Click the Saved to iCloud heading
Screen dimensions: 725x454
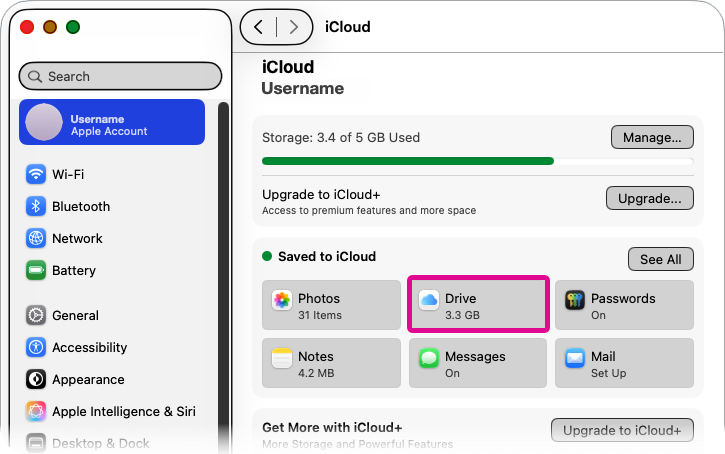coord(327,256)
